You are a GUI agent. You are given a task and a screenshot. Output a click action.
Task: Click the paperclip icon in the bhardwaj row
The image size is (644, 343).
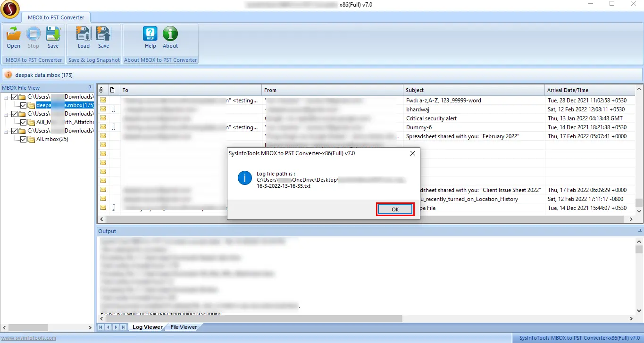113,109
